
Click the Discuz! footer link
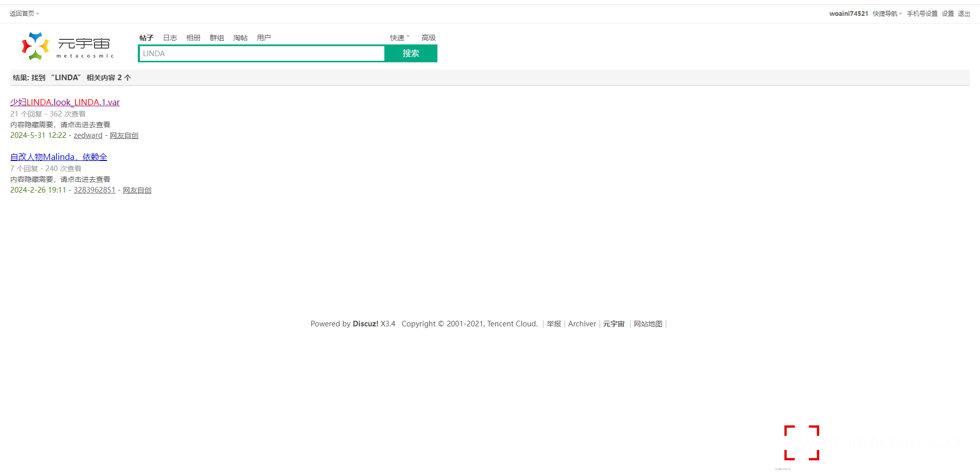click(365, 324)
